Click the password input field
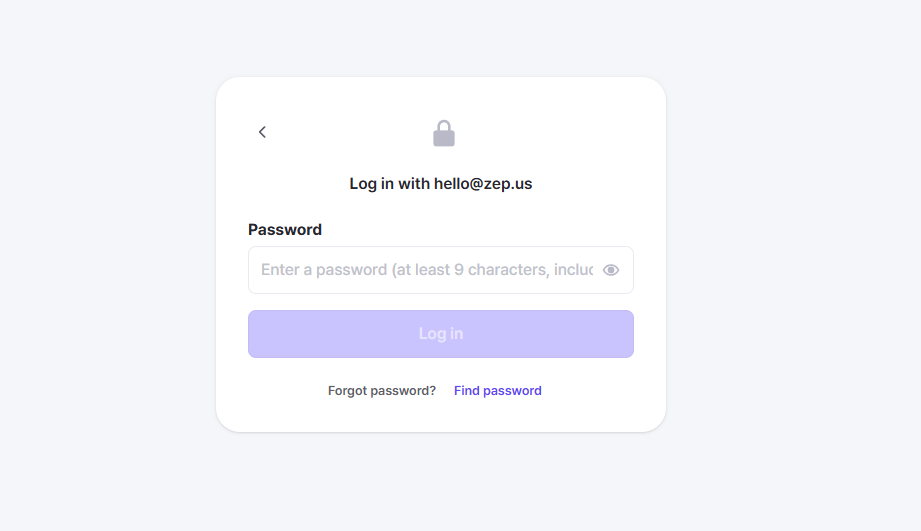Screen dimensions: 921x531 [x=426, y=270]
